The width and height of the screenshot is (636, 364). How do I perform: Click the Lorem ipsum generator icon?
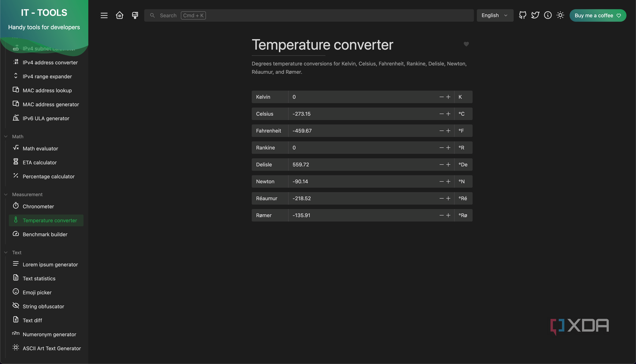(16, 264)
